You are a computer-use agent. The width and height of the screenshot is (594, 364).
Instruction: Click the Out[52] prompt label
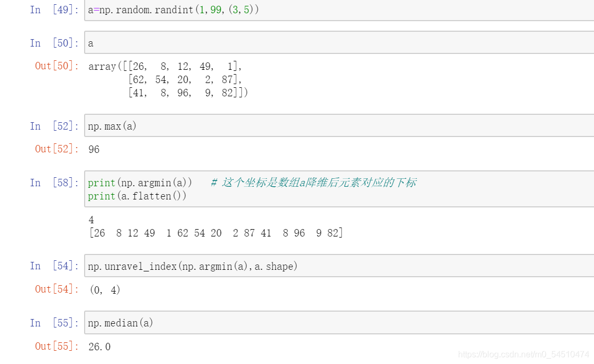[x=57, y=149]
